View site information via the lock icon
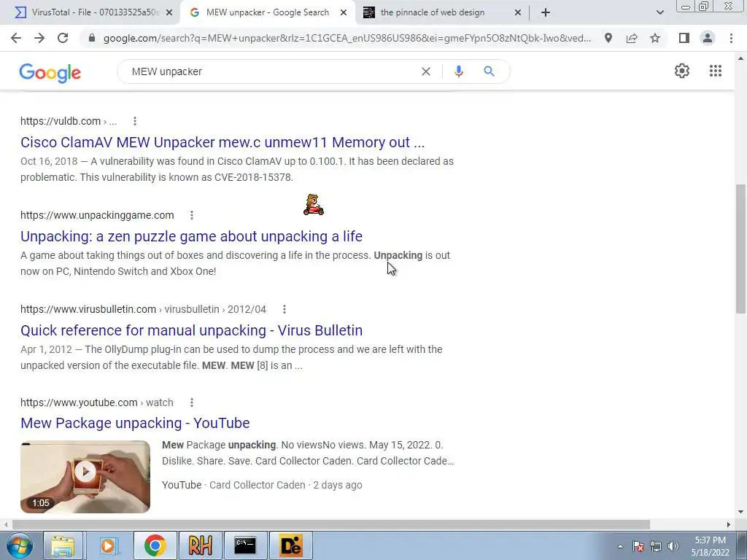 pyautogui.click(x=92, y=38)
